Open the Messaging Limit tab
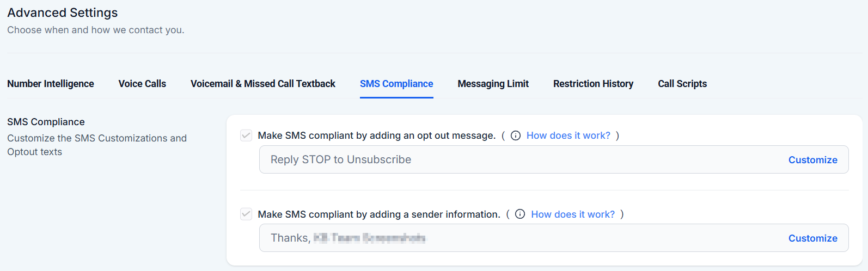Image resolution: width=868 pixels, height=271 pixels. 493,84
